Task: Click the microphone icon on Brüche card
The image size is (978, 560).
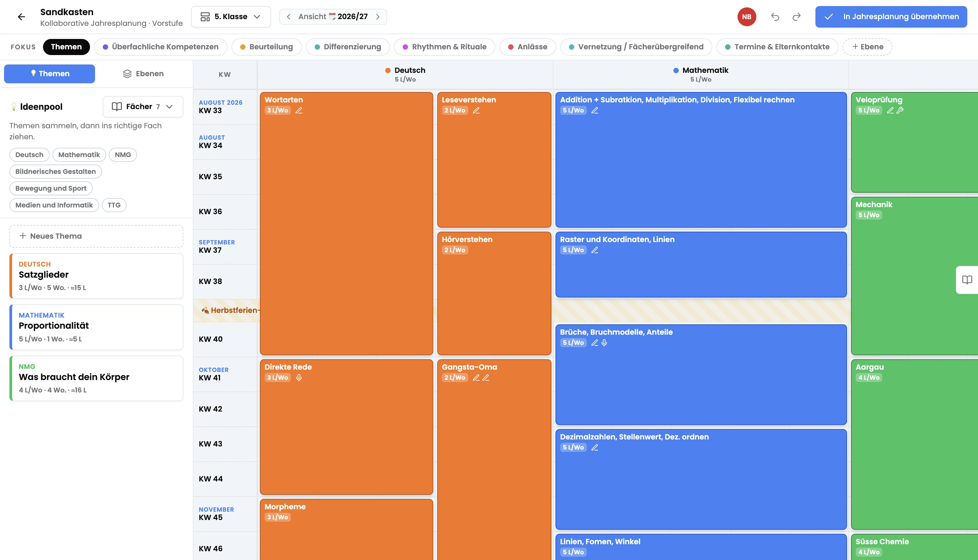Action: pos(605,343)
